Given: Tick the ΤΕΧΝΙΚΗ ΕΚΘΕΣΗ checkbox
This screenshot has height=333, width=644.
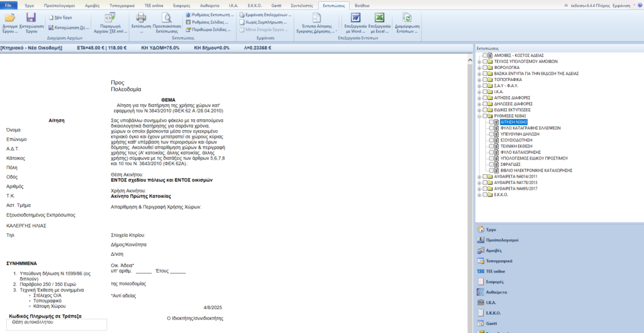Looking at the screenshot, I should coord(492,146).
